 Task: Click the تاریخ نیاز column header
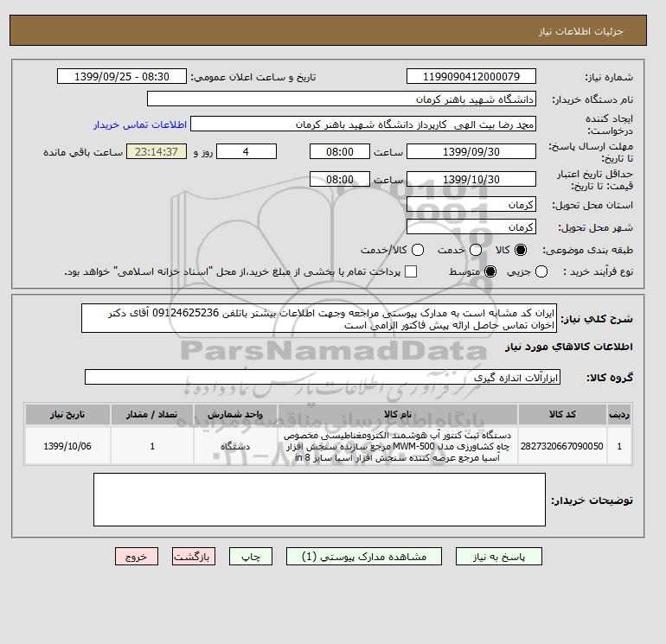point(67,415)
